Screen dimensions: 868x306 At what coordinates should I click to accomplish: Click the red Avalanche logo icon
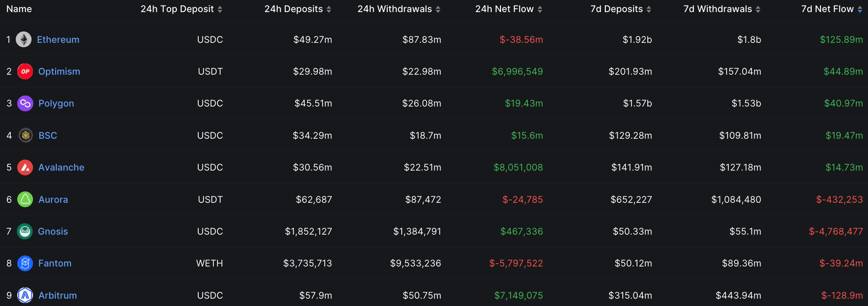[x=25, y=167]
